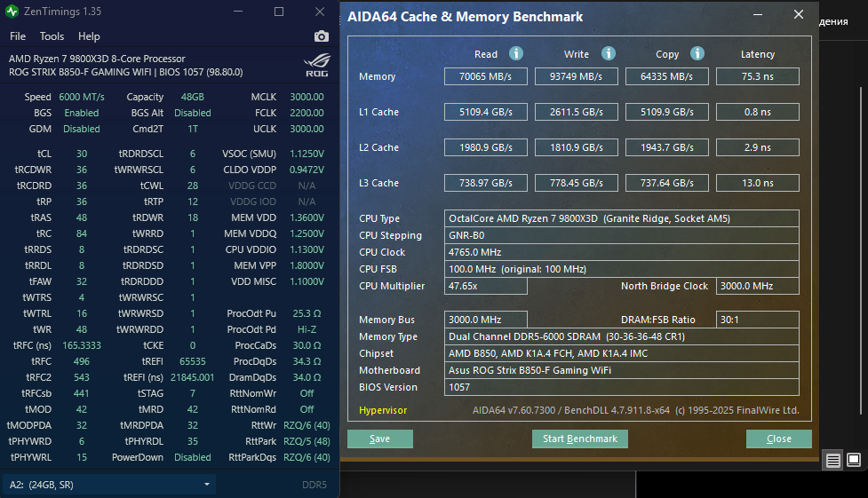Click the VSOC (SMU) value 1.1250V
868x498 pixels.
307,154
